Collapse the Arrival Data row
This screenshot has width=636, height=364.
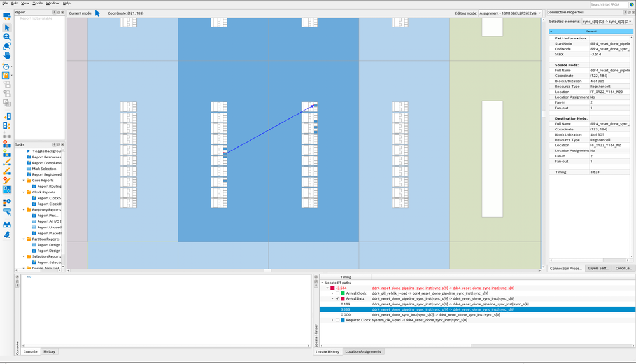[x=332, y=298]
